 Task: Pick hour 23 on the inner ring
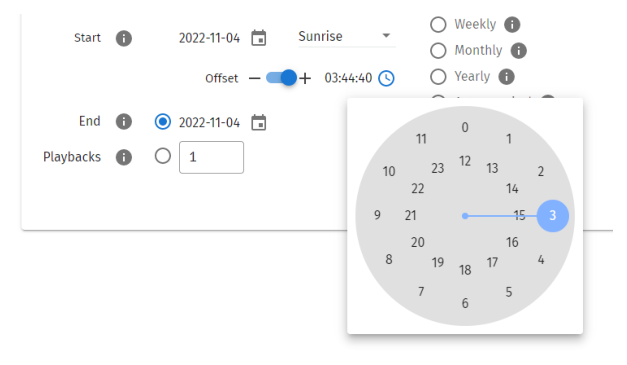pyautogui.click(x=437, y=168)
